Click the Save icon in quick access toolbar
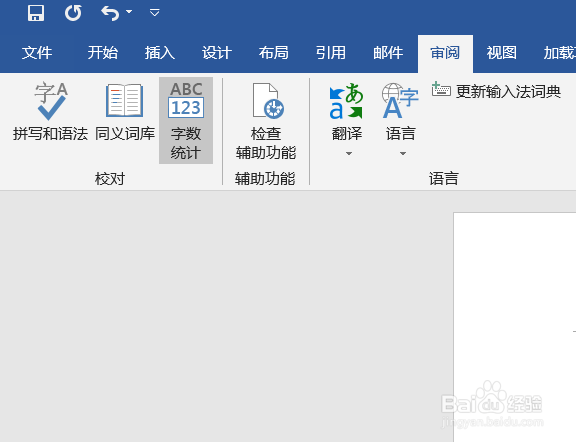Image resolution: width=576 pixels, height=442 pixels. tap(36, 13)
